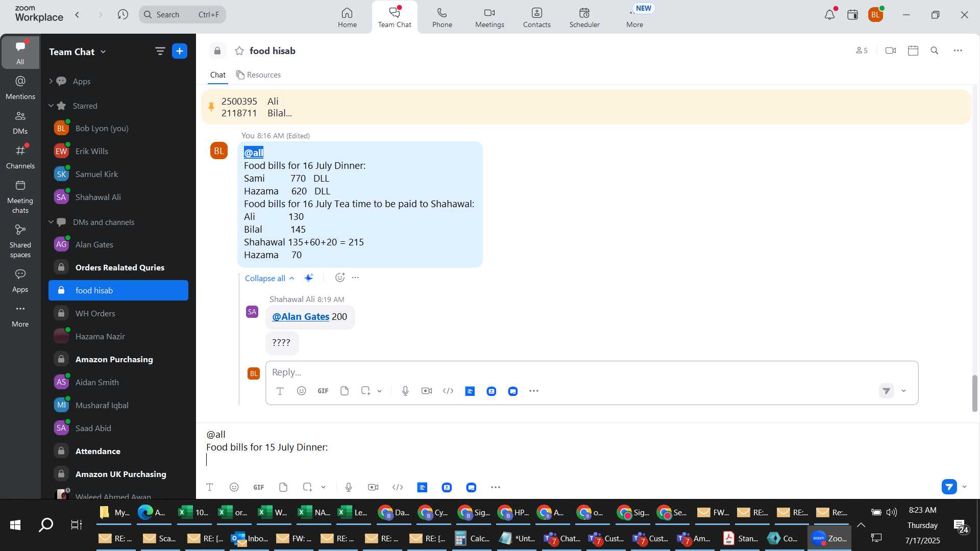The image size is (980, 551).
Task: Start a video meeting with channel
Action: click(891, 51)
